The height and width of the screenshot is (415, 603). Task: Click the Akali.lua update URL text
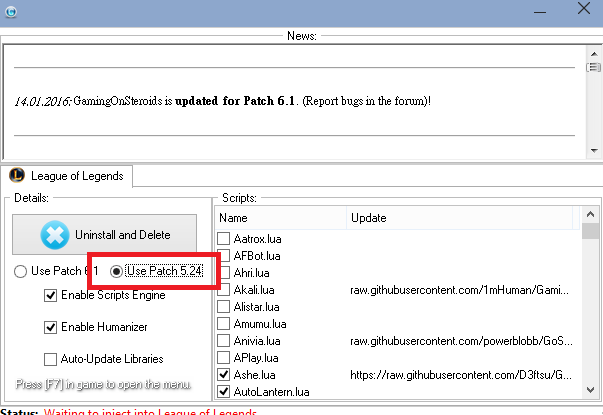pos(459,290)
